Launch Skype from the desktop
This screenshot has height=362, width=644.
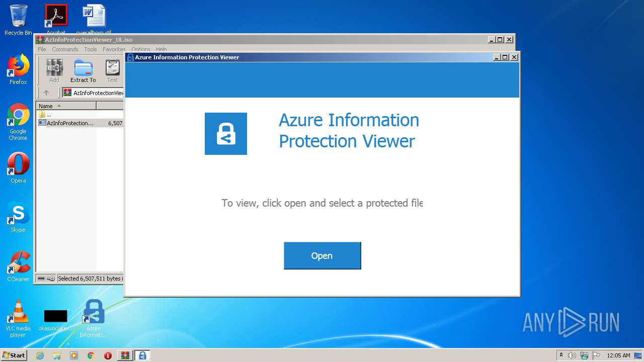[x=18, y=217]
